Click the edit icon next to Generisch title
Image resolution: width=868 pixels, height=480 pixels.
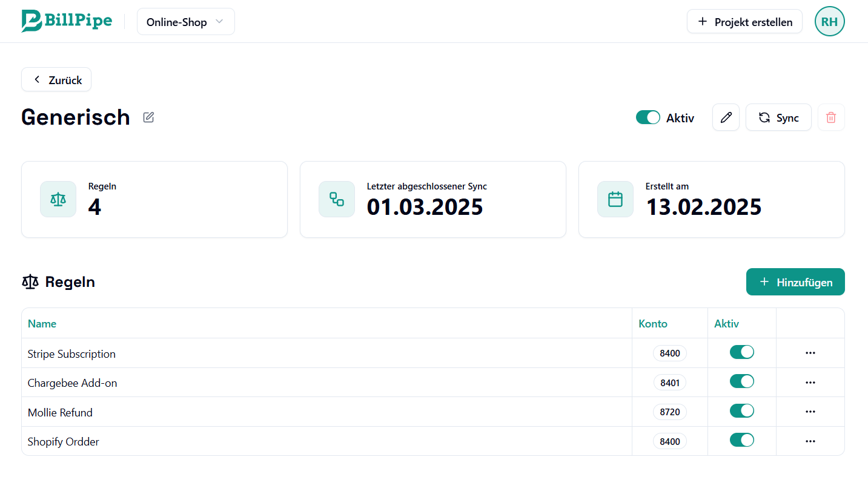(x=148, y=117)
